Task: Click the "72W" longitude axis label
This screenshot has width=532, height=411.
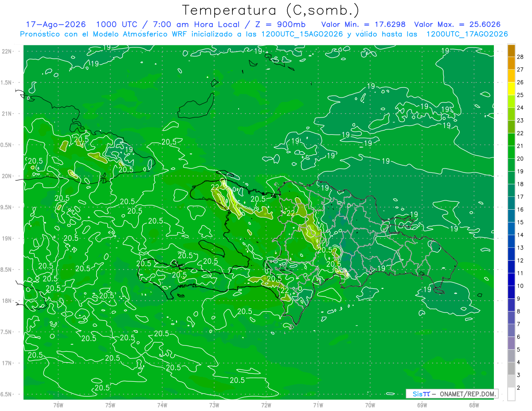Action: point(266,405)
